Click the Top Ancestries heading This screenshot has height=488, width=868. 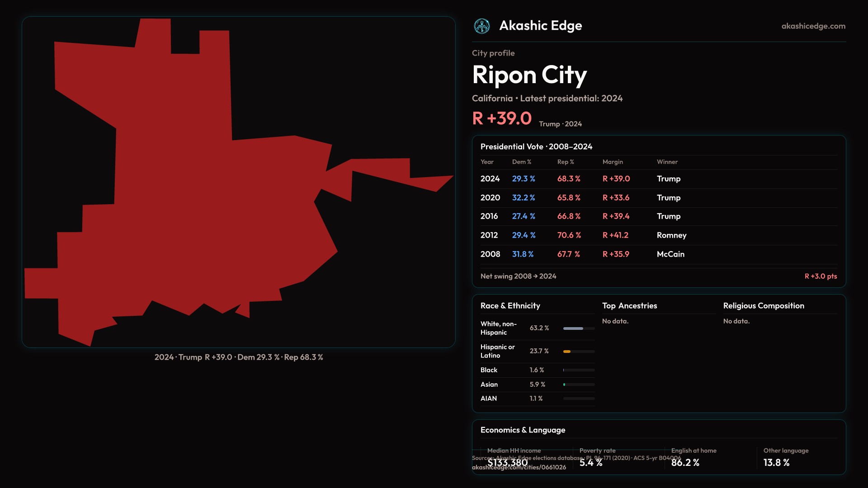[x=629, y=306]
